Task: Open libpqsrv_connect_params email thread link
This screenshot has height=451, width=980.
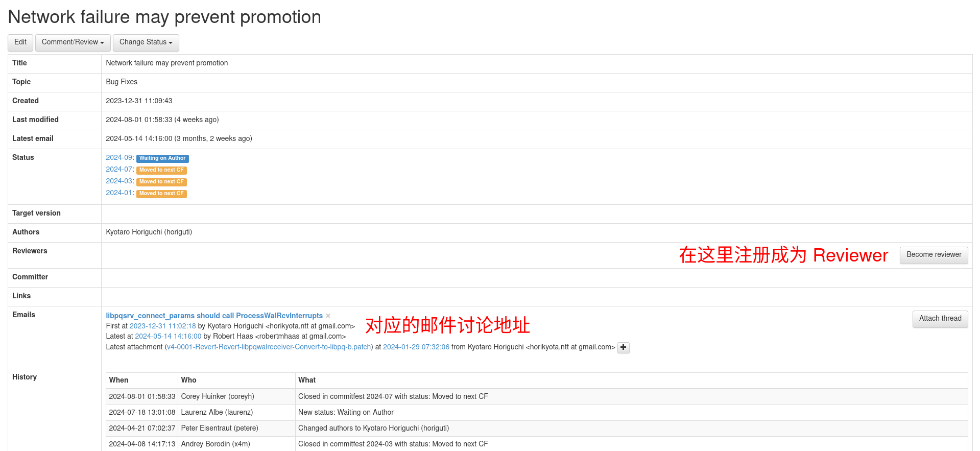Action: tap(214, 316)
